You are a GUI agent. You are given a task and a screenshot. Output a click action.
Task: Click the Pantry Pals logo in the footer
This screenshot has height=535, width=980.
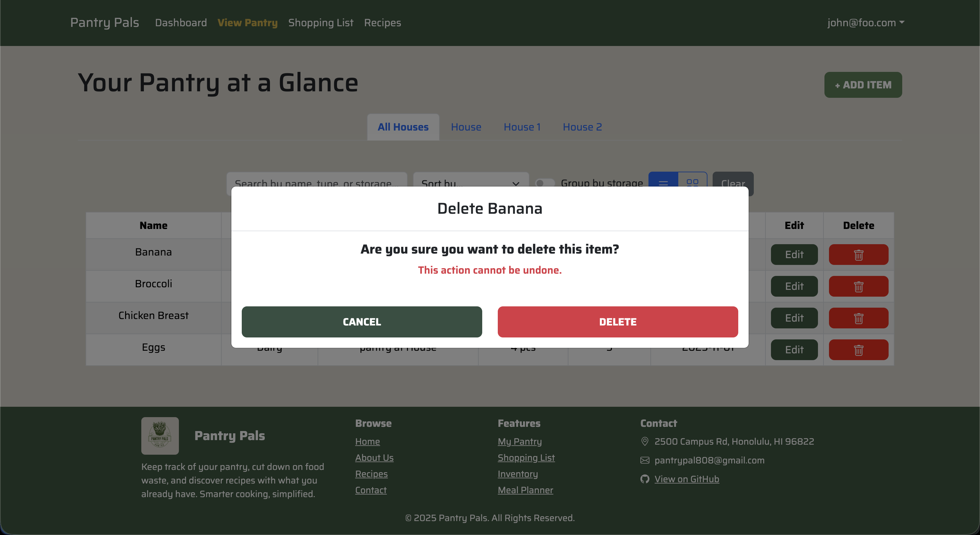tap(160, 436)
